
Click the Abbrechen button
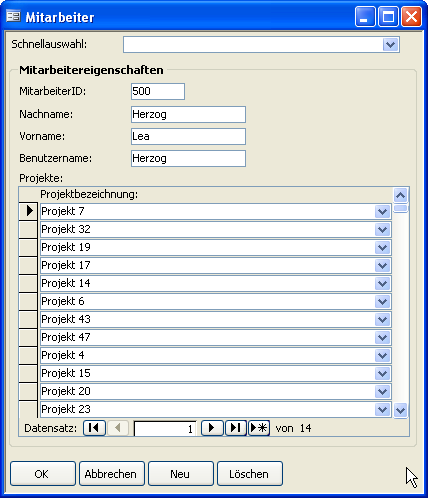tap(112, 474)
